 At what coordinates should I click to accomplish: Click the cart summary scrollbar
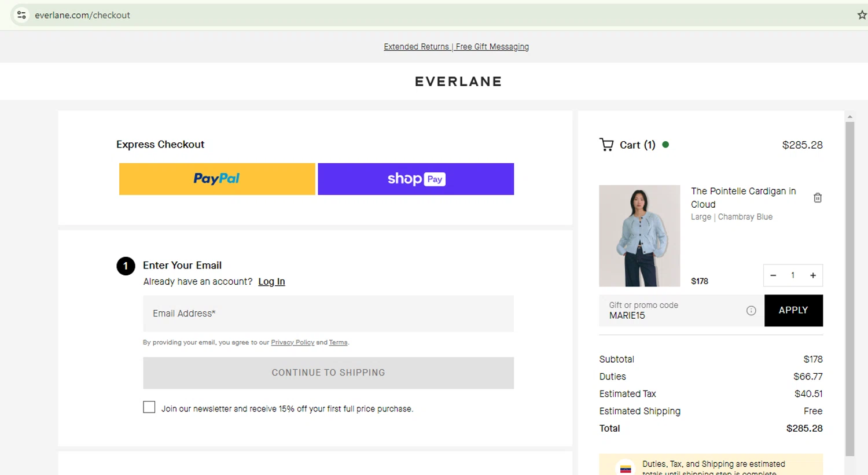850,289
